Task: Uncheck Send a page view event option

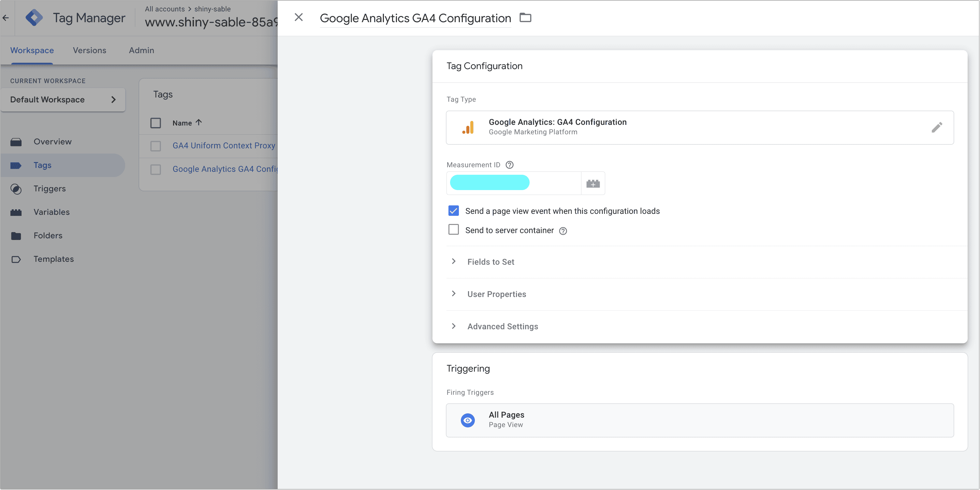Action: coord(453,211)
